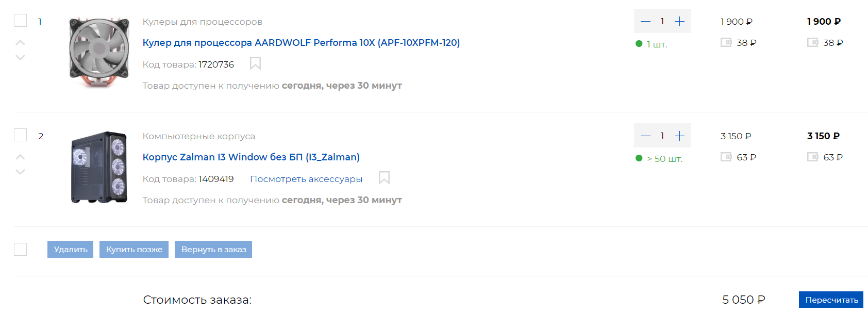Click the Zalman case product thumbnail
868x313 pixels.
pyautogui.click(x=99, y=167)
